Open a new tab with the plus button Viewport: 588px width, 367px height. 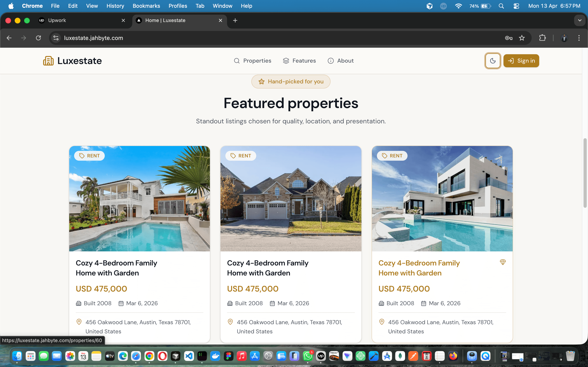[x=235, y=20]
